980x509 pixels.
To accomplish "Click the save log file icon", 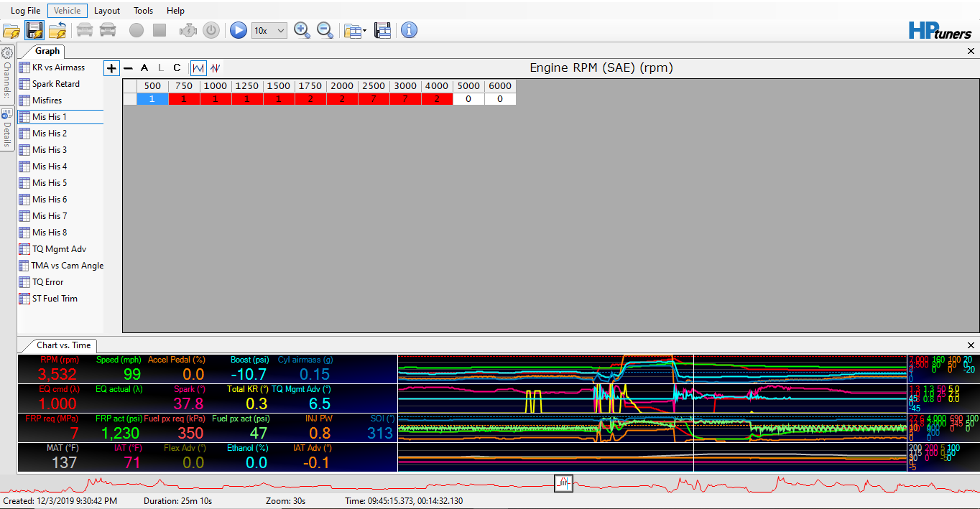I will pyautogui.click(x=34, y=30).
